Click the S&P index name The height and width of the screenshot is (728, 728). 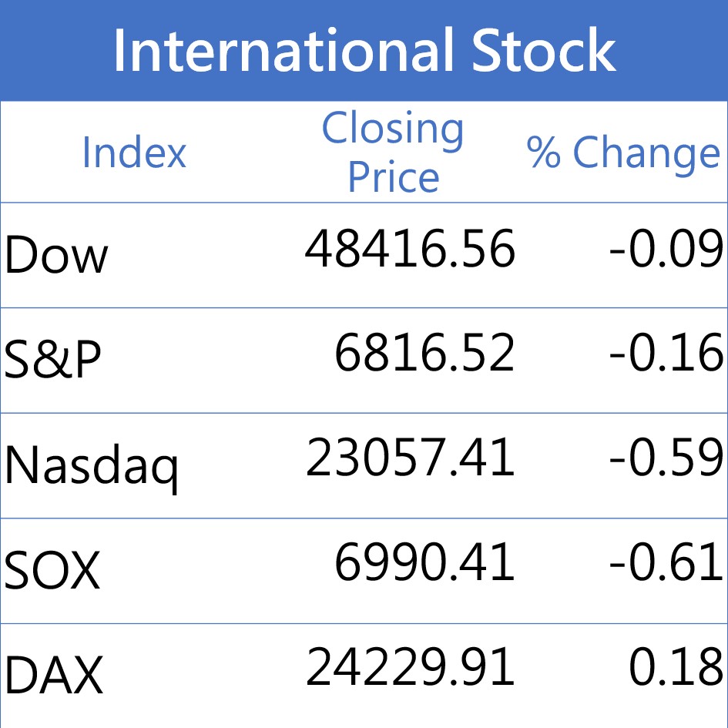point(52,361)
